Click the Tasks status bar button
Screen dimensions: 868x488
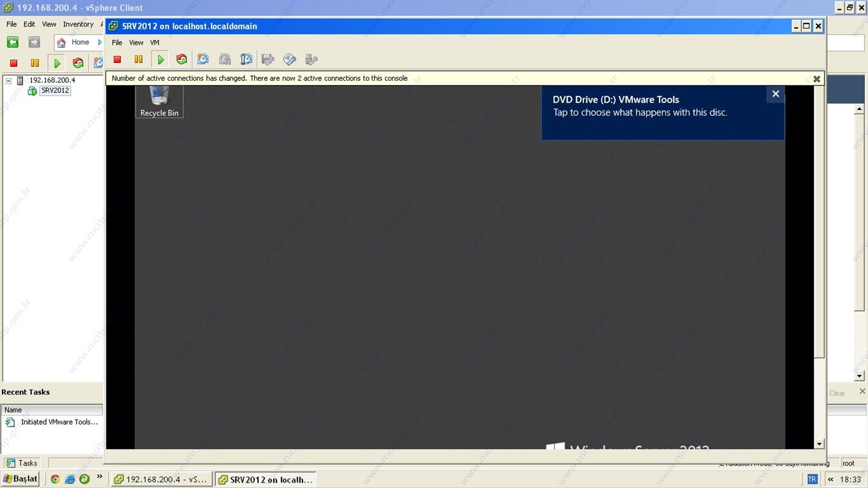[21, 463]
